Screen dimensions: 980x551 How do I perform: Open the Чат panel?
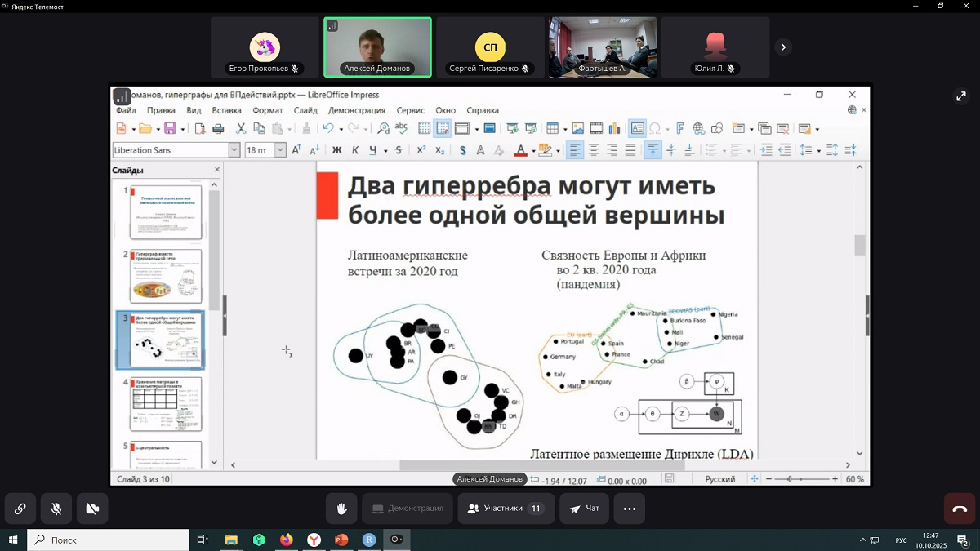[585, 509]
